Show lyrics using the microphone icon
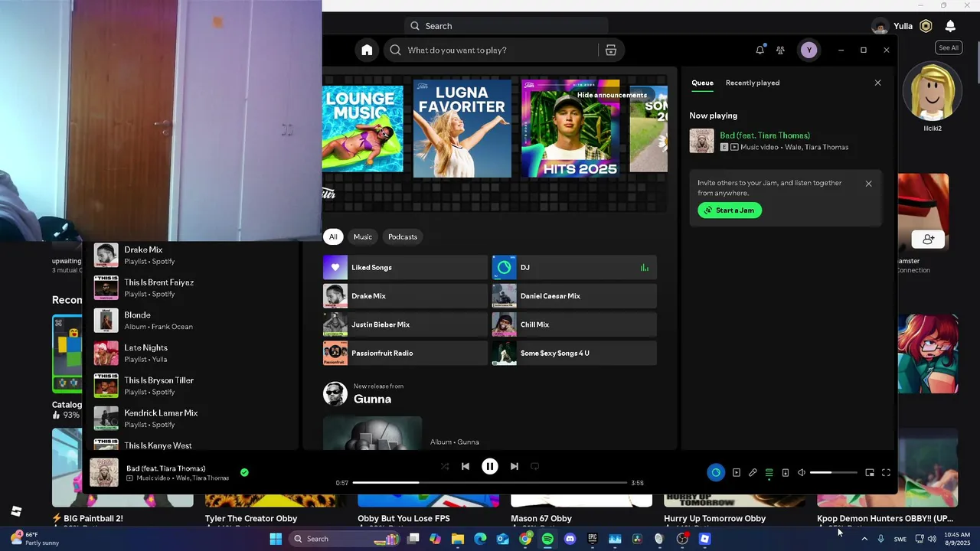Image resolution: width=980 pixels, height=551 pixels. click(753, 472)
